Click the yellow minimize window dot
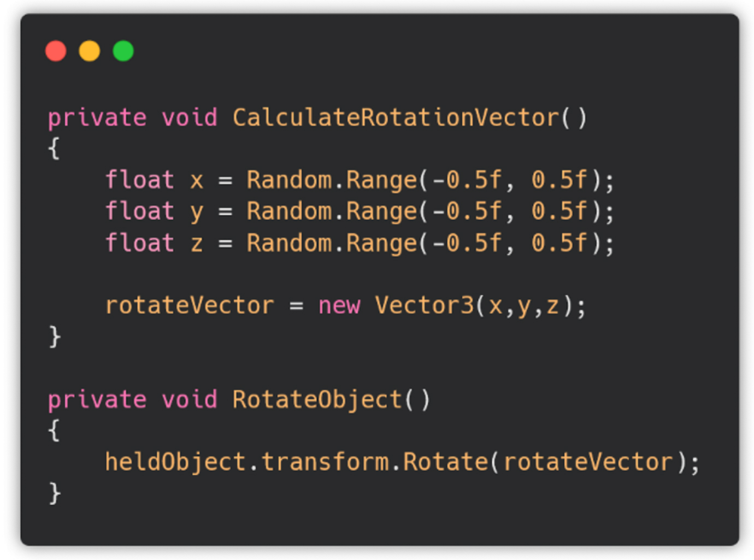The image size is (754, 560). (90, 51)
